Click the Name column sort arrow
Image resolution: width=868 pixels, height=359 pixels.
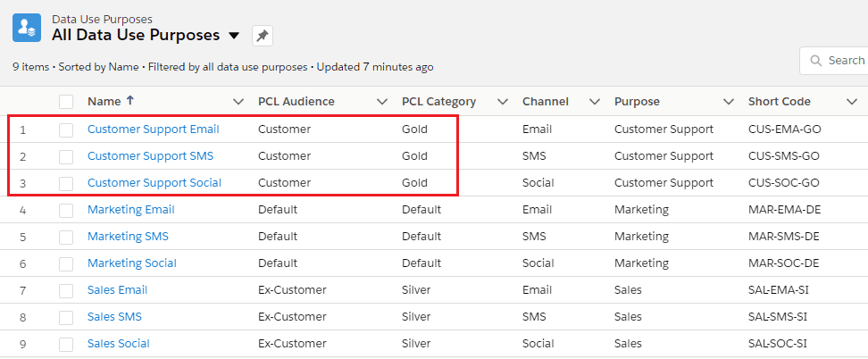click(130, 101)
